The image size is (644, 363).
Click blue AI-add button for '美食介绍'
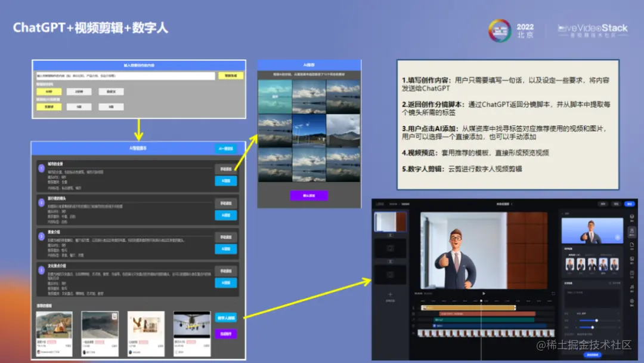pos(226,249)
